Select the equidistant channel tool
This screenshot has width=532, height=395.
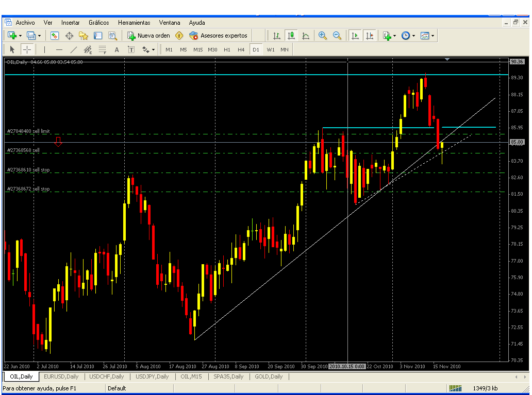tap(88, 50)
